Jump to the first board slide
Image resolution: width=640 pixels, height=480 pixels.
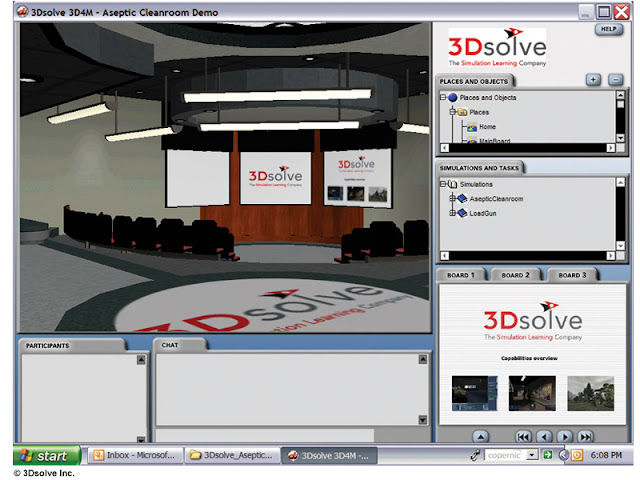[523, 437]
